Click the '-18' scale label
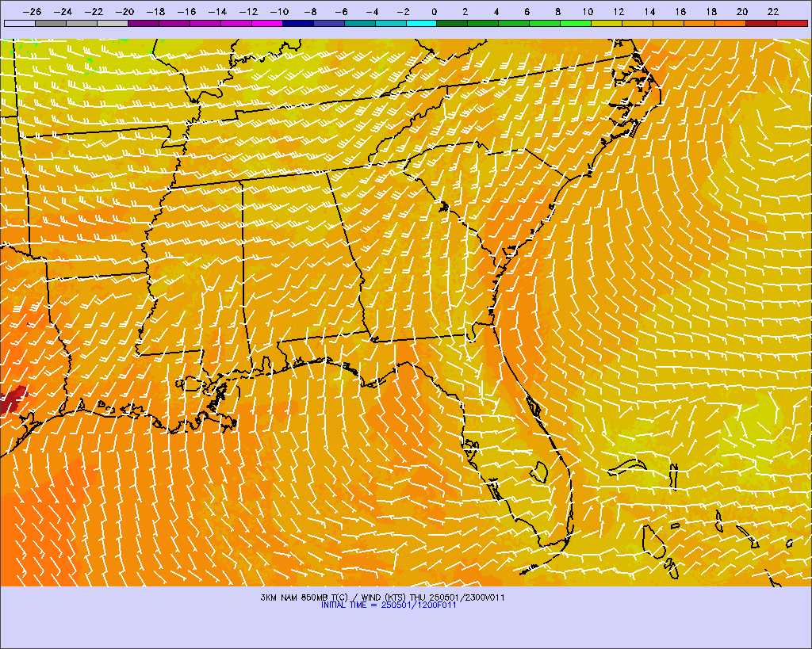Screen dimensions: 812x649 (x=155, y=12)
